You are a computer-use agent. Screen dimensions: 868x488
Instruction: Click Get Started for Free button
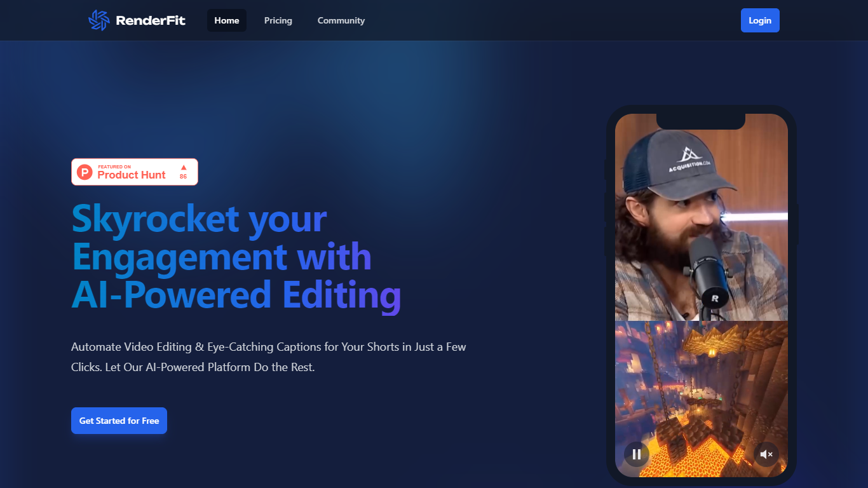[119, 421]
